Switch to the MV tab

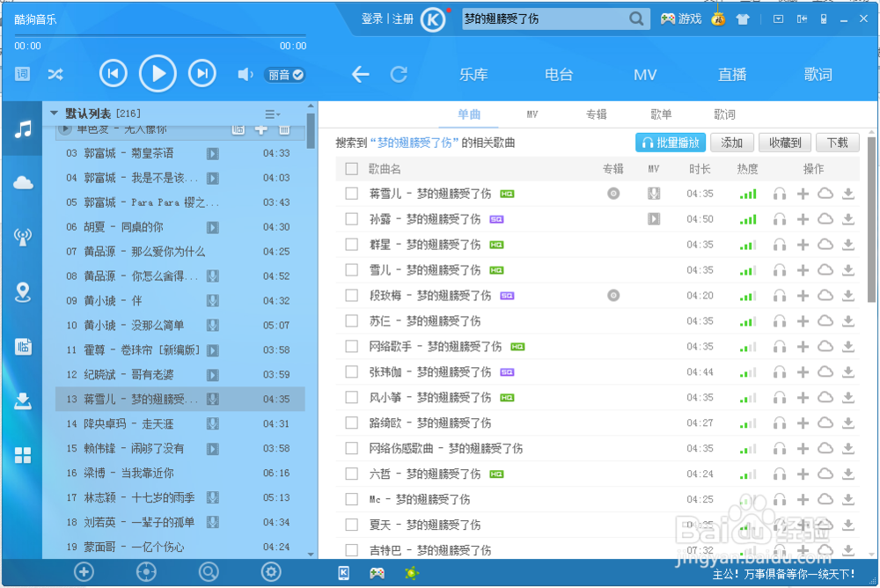click(532, 114)
